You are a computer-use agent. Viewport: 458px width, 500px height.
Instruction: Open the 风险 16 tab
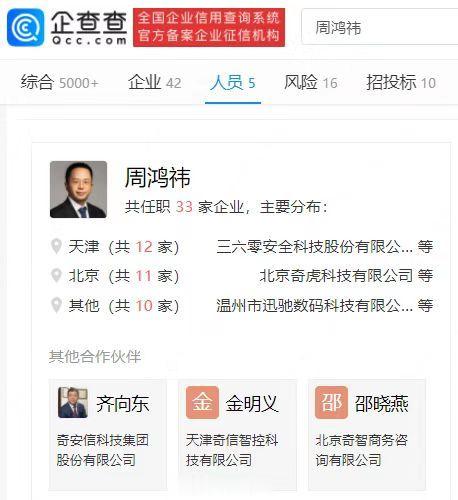click(x=311, y=82)
